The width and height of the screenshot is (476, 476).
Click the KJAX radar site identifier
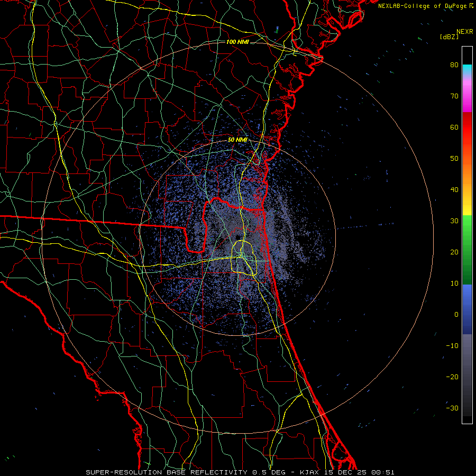[x=309, y=472]
